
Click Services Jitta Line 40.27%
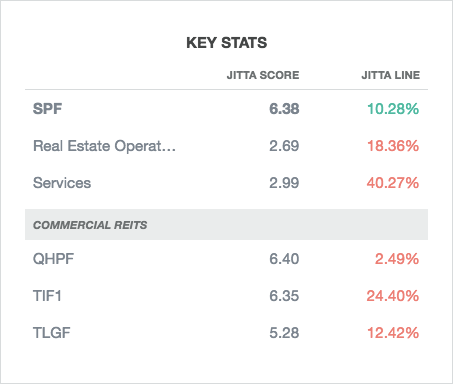pos(393,183)
